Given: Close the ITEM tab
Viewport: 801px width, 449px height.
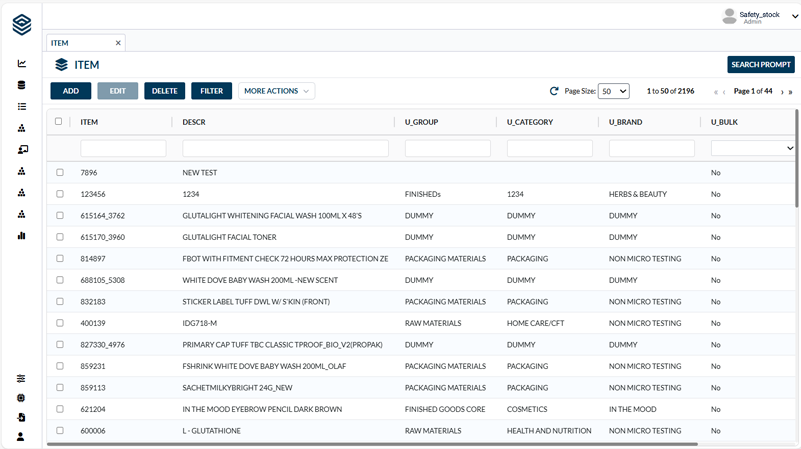Looking at the screenshot, I should click(118, 43).
